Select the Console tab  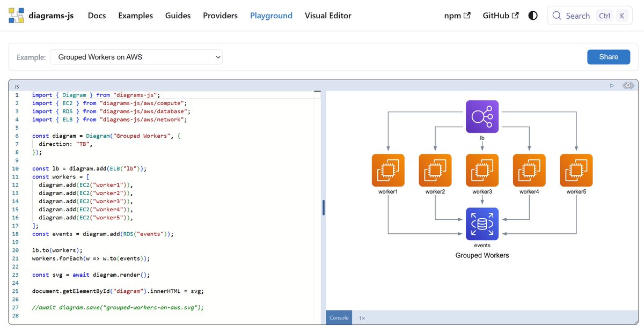tap(339, 317)
